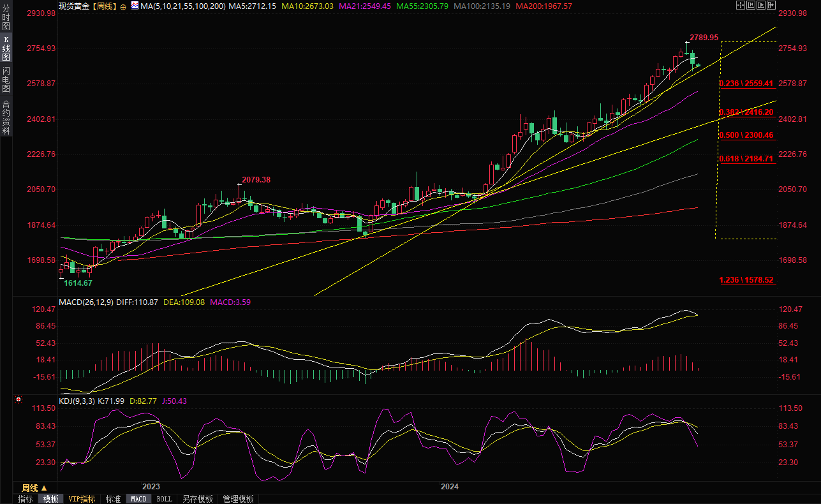Click the DEA:109.08 value
Viewport: 821px width, 504px height.
click(184, 302)
